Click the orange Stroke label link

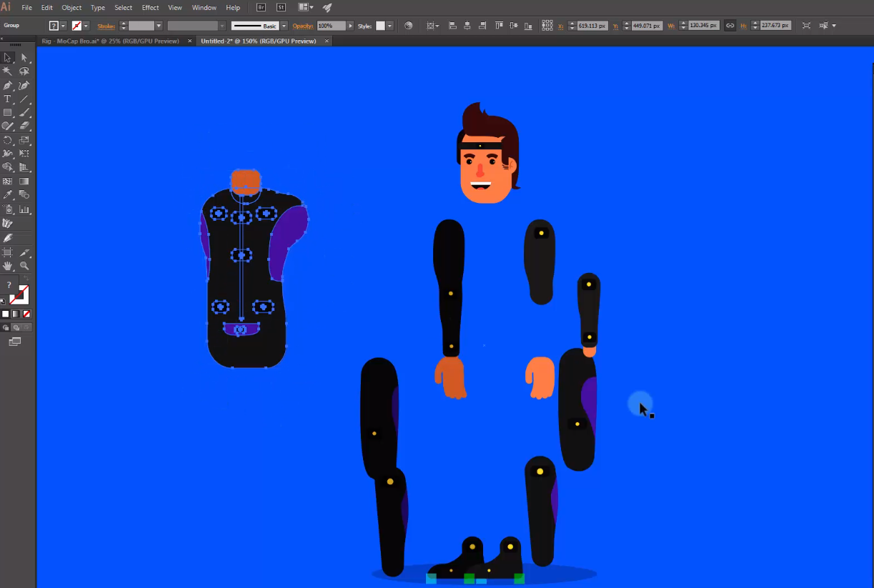pos(106,26)
